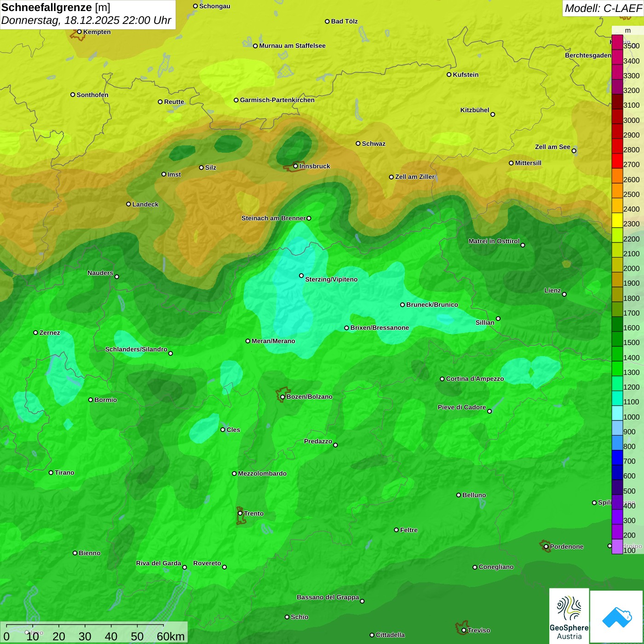The image size is (644, 644).
Task: Click the "1000" legend value
Action: click(x=632, y=417)
